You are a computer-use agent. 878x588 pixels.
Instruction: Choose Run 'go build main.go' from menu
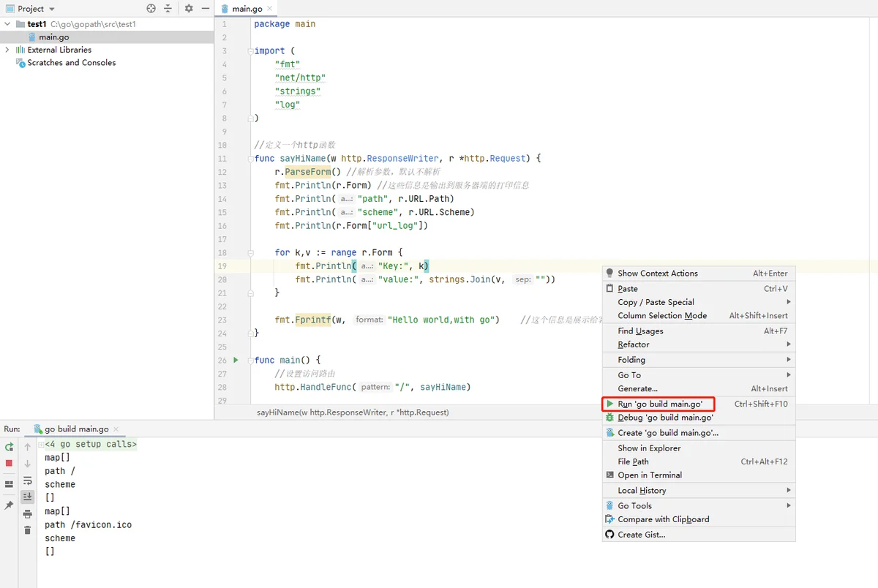point(659,404)
